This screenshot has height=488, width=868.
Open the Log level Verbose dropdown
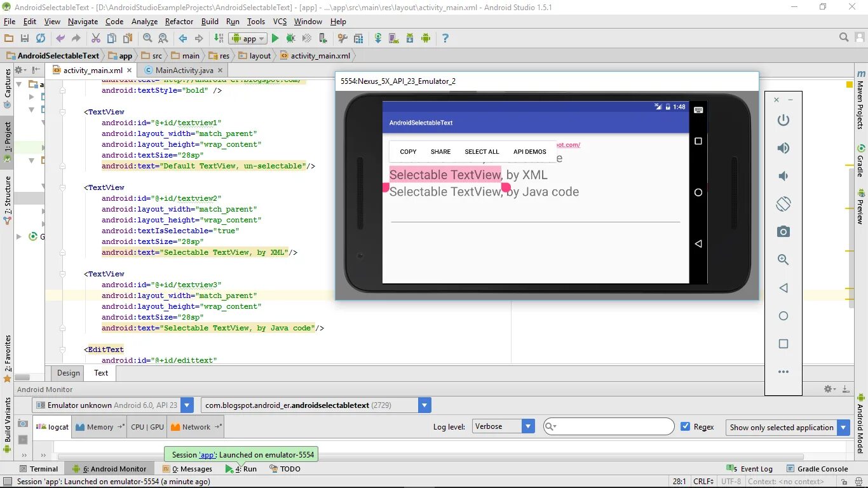click(x=503, y=426)
